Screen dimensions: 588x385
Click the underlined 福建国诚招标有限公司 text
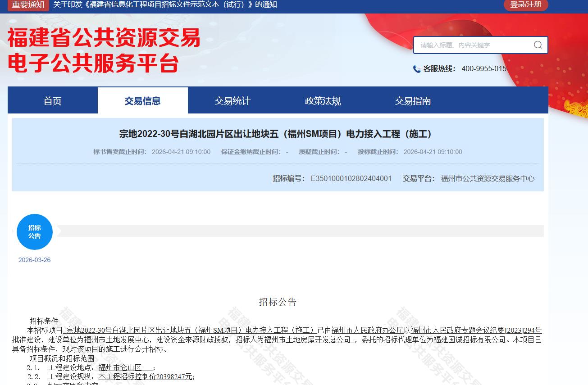(x=469, y=340)
